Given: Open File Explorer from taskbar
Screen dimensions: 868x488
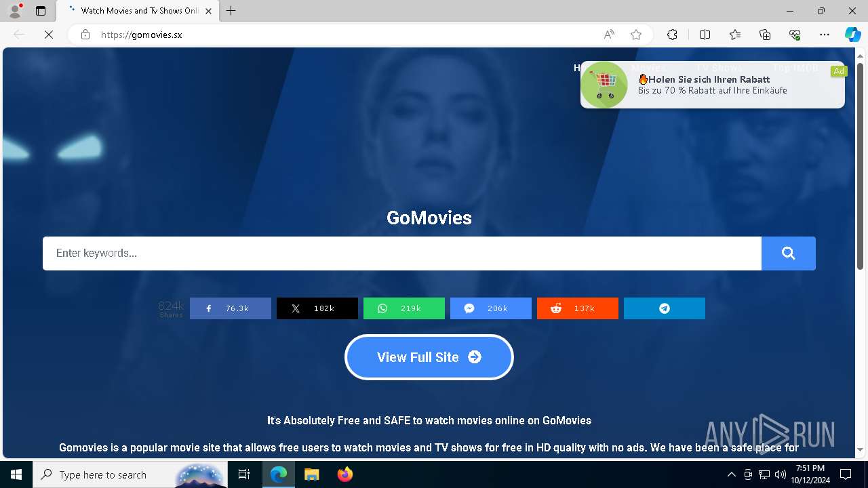Looking at the screenshot, I should pyautogui.click(x=311, y=474).
